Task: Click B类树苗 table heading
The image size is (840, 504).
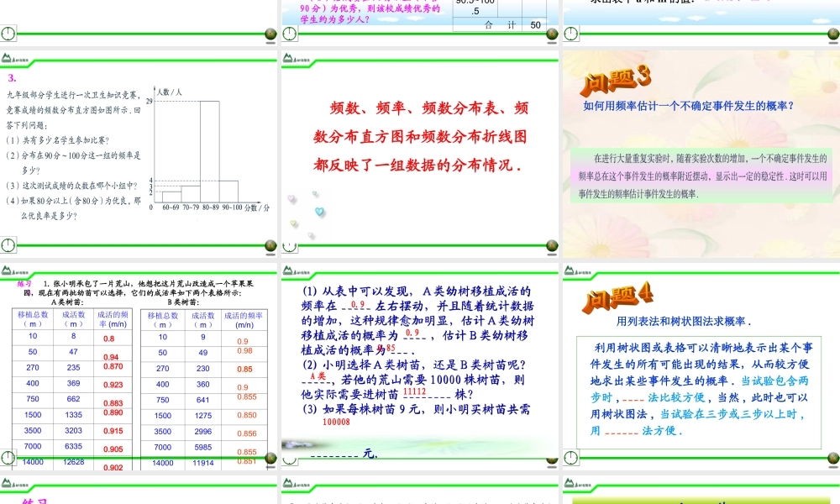Action: pos(184,302)
